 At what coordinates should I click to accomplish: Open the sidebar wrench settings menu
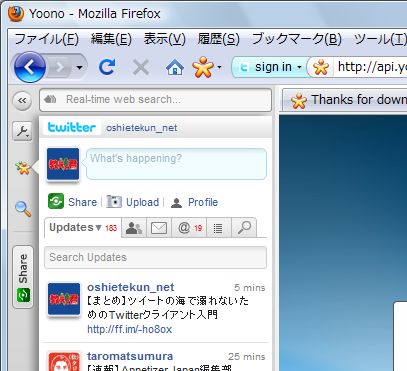click(22, 131)
